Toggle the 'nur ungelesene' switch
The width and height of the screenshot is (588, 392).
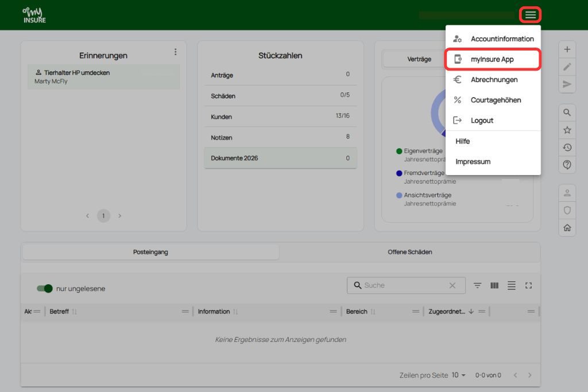45,289
